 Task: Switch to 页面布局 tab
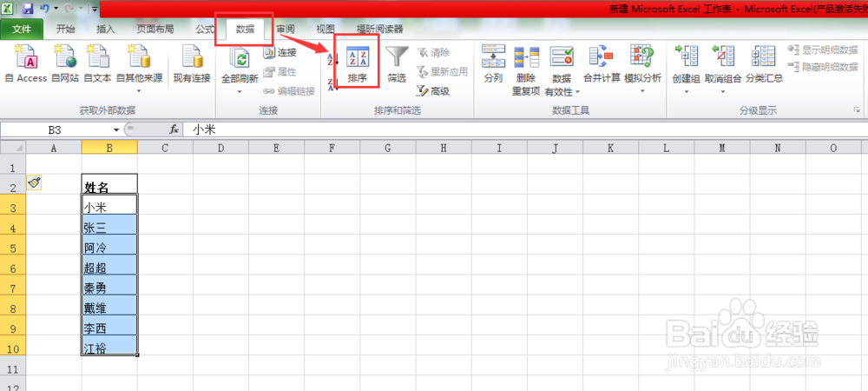point(155,30)
